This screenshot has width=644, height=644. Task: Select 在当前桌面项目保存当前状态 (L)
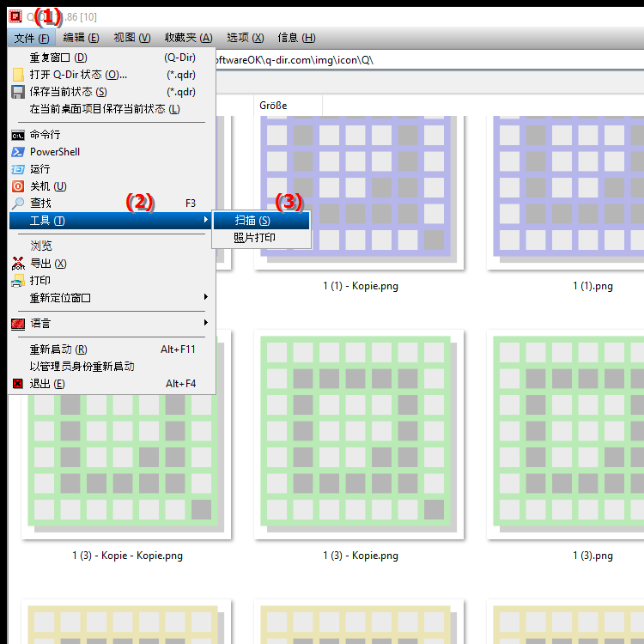pos(112,109)
